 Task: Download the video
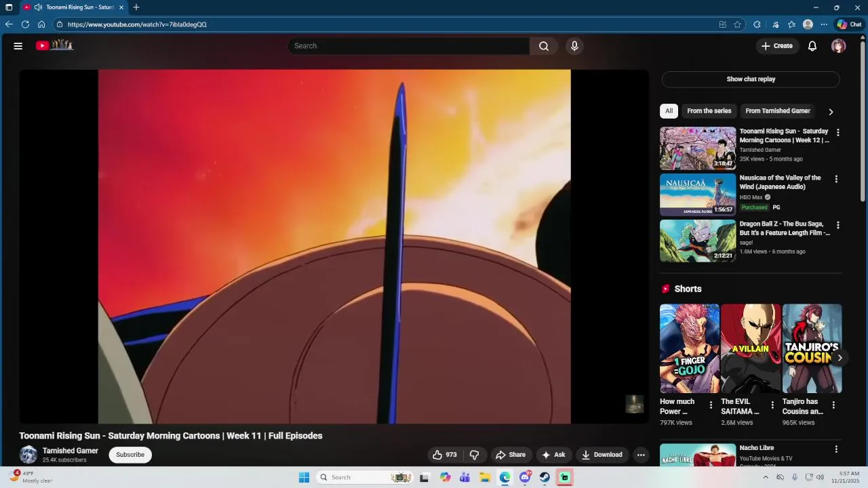pyautogui.click(x=602, y=455)
